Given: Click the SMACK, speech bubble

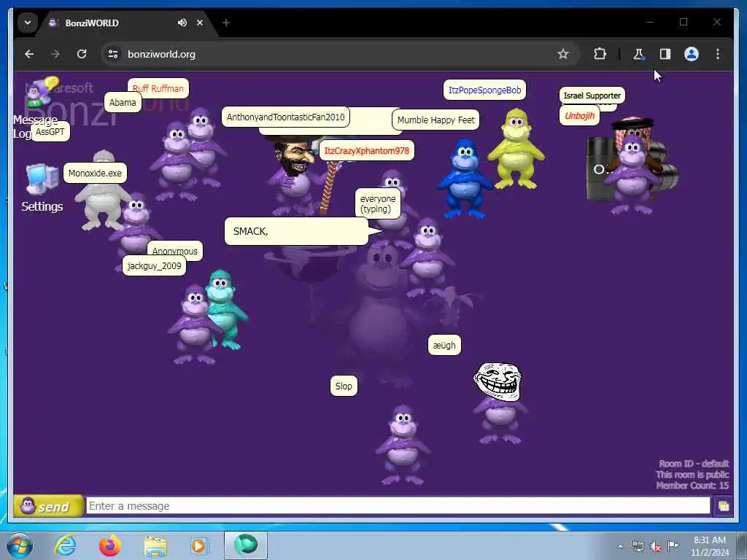Looking at the screenshot, I should [x=296, y=231].
